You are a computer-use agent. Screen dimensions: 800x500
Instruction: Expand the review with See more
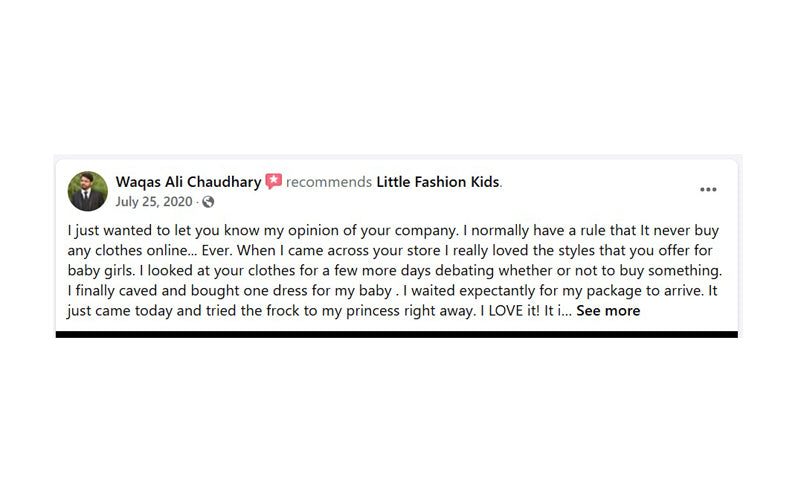click(x=608, y=311)
